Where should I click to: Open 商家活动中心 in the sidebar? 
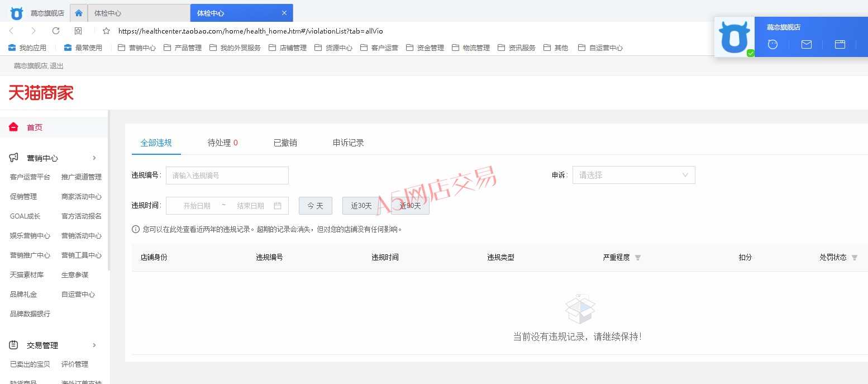(x=82, y=197)
